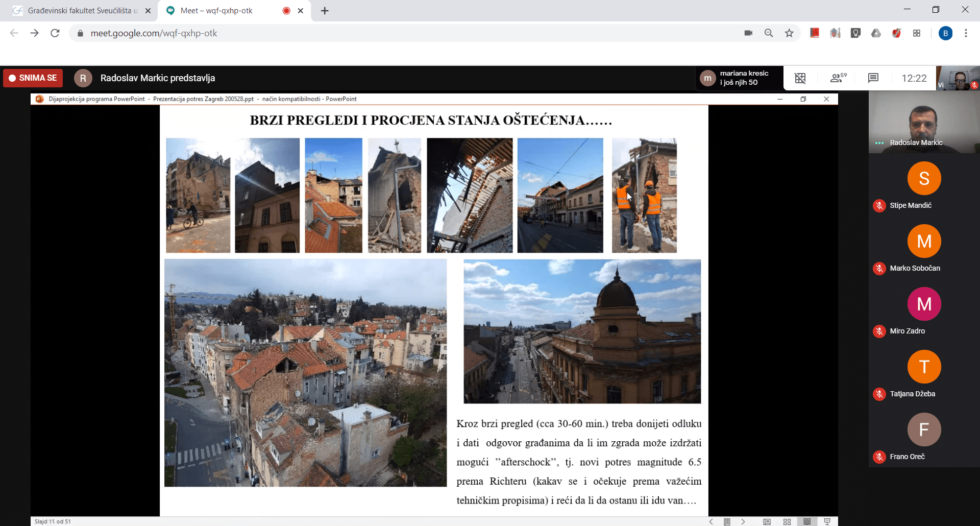Click the 12:22 meeting clock
Screen dimensions: 980x526
[x=914, y=78]
